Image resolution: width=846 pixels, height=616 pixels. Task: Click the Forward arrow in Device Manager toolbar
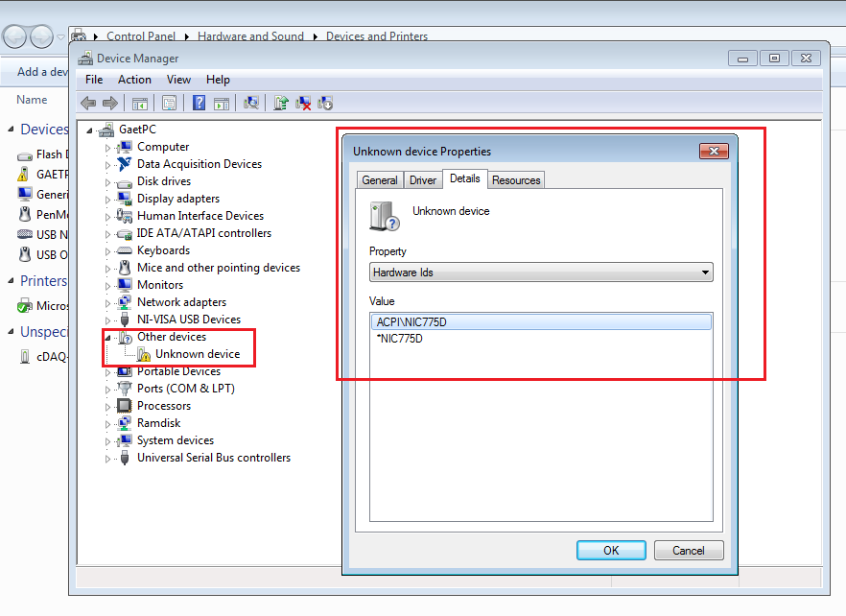pyautogui.click(x=110, y=103)
